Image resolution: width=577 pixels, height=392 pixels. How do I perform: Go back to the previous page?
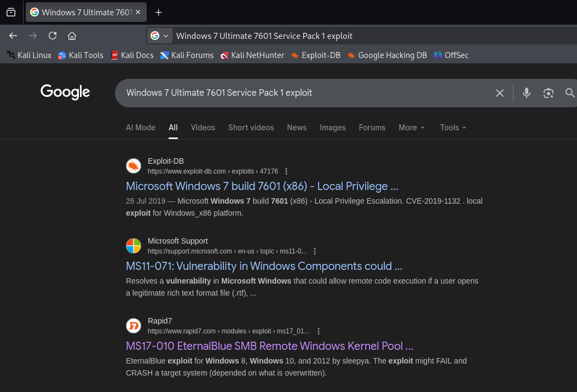13,36
